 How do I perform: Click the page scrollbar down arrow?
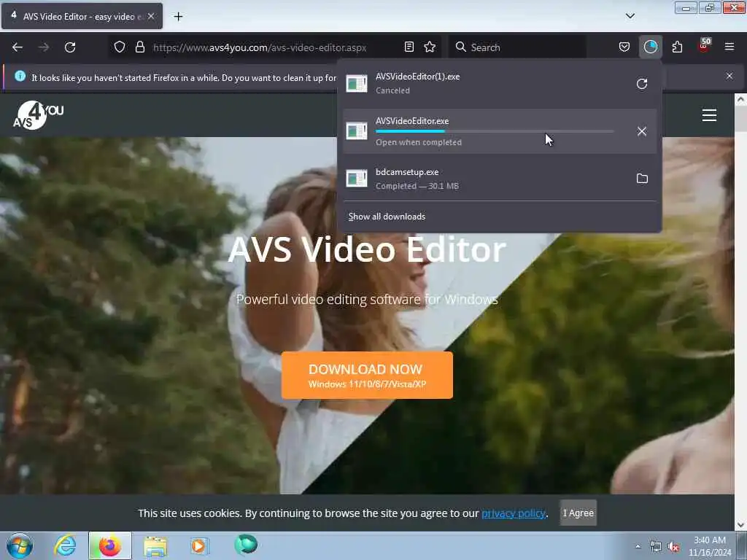coord(740,525)
